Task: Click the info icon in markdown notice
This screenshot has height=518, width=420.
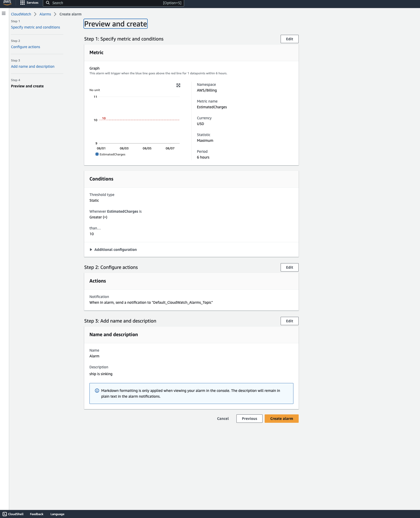Action: point(97,391)
